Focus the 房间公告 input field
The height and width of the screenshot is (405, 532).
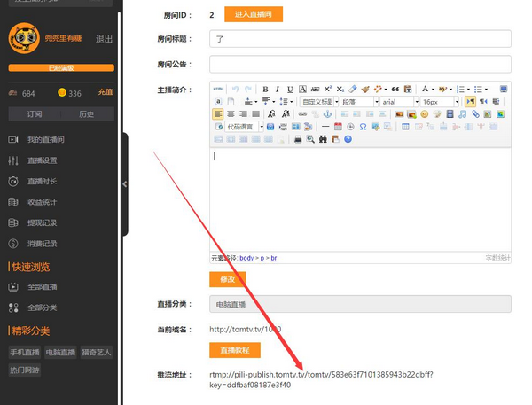360,64
